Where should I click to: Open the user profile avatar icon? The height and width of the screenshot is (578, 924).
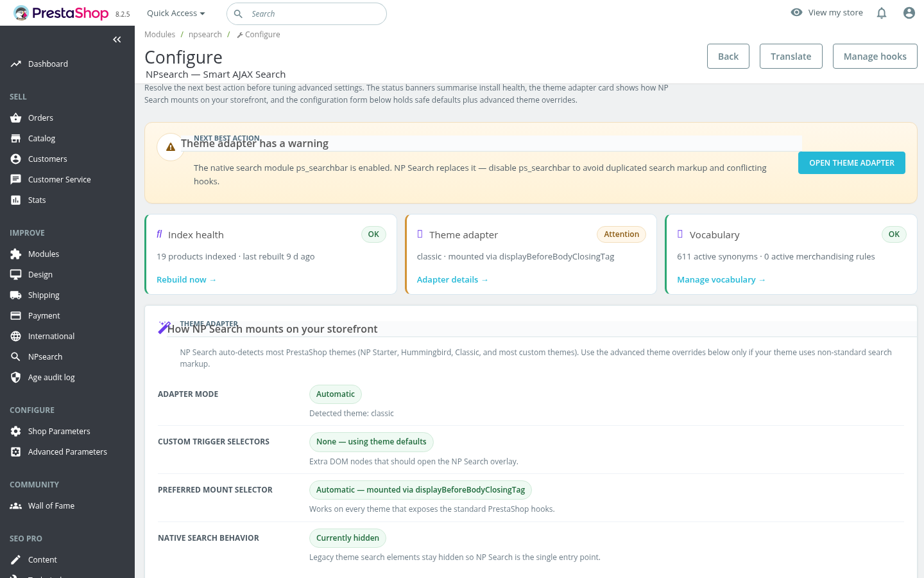coord(909,13)
